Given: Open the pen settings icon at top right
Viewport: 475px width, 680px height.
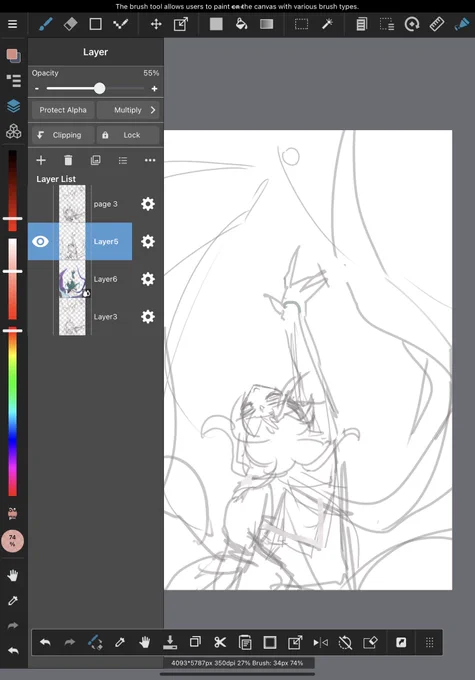Looking at the screenshot, I should point(462,24).
